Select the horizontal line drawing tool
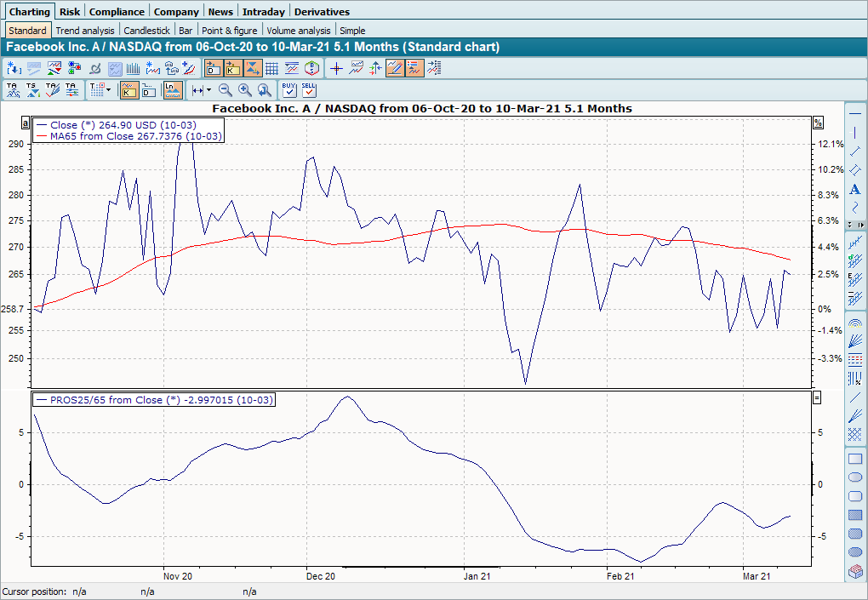 (855, 114)
